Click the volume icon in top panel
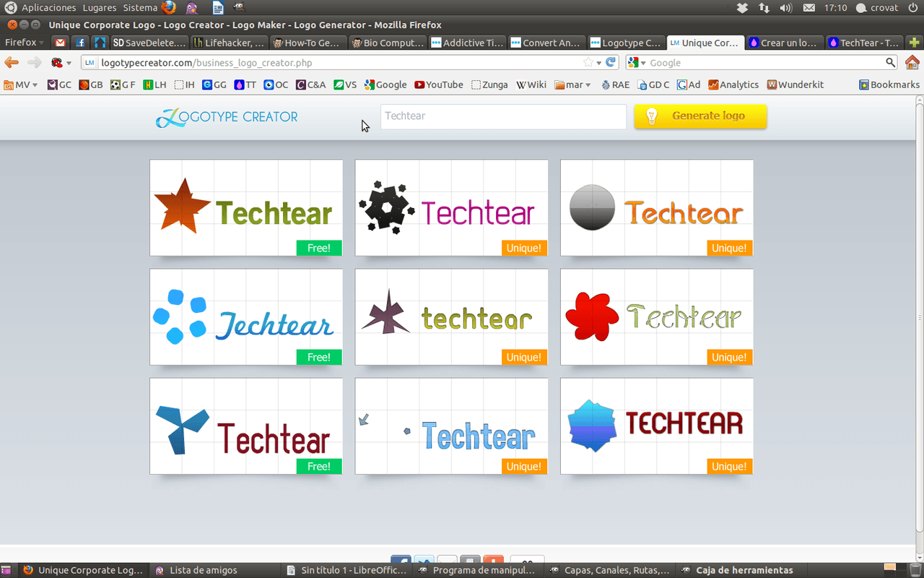This screenshot has height=578, width=924. click(x=786, y=8)
